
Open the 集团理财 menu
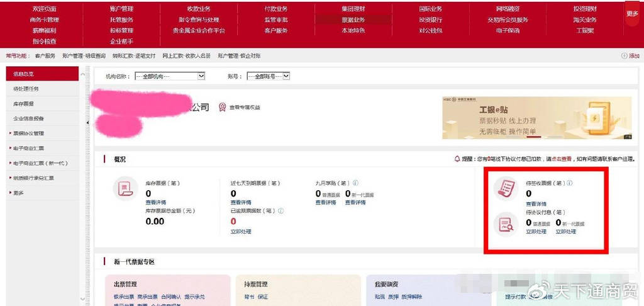(x=353, y=9)
